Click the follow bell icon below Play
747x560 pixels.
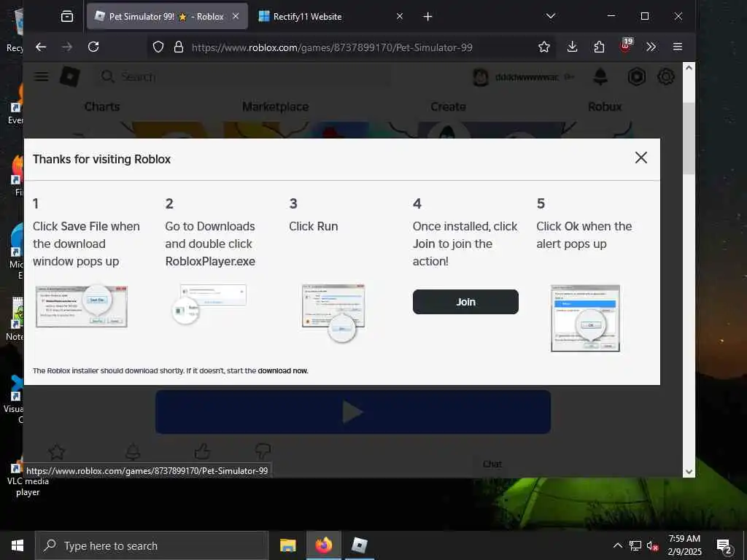pyautogui.click(x=133, y=452)
